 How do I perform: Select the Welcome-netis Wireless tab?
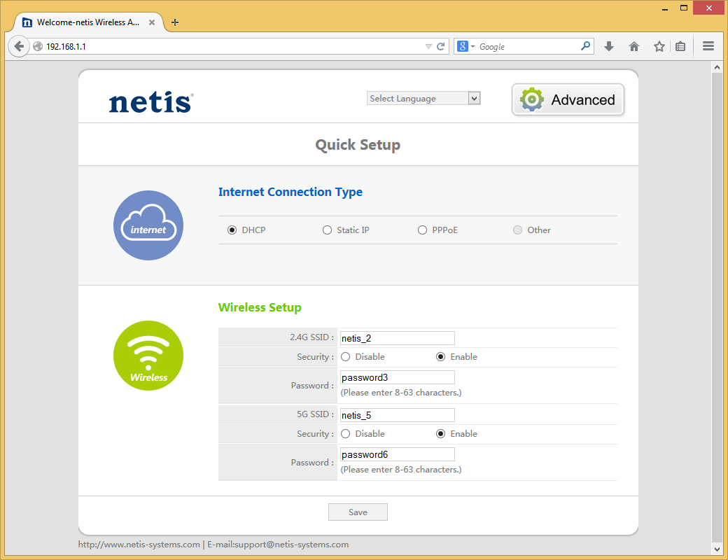pyautogui.click(x=88, y=22)
